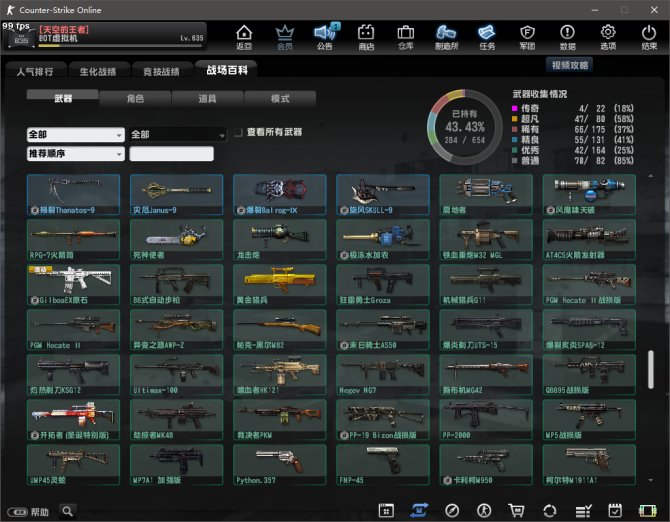Image resolution: width=670 pixels, height=522 pixels.
Task: Click the checklist icon in bottom bar
Action: pyautogui.click(x=583, y=510)
